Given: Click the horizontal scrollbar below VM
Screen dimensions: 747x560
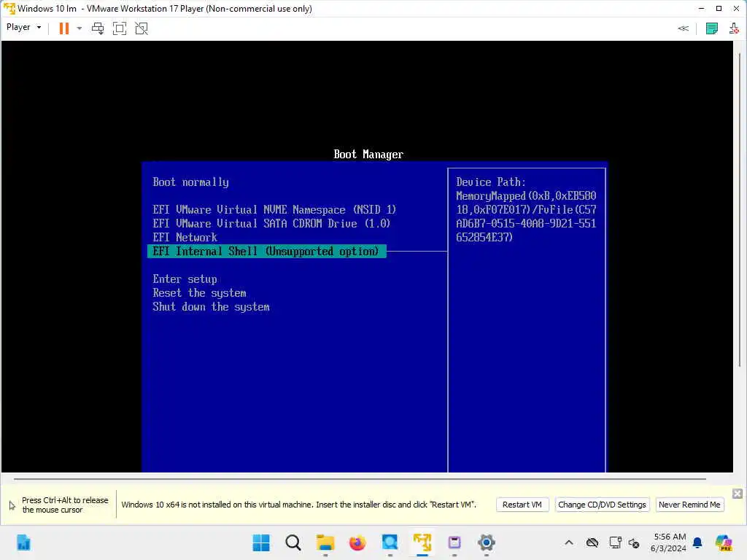Looking at the screenshot, I should (x=360, y=479).
